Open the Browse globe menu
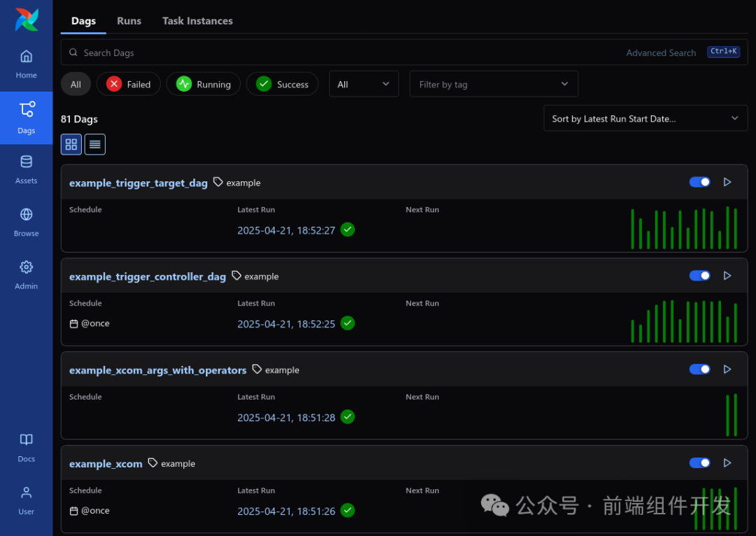 point(26,223)
